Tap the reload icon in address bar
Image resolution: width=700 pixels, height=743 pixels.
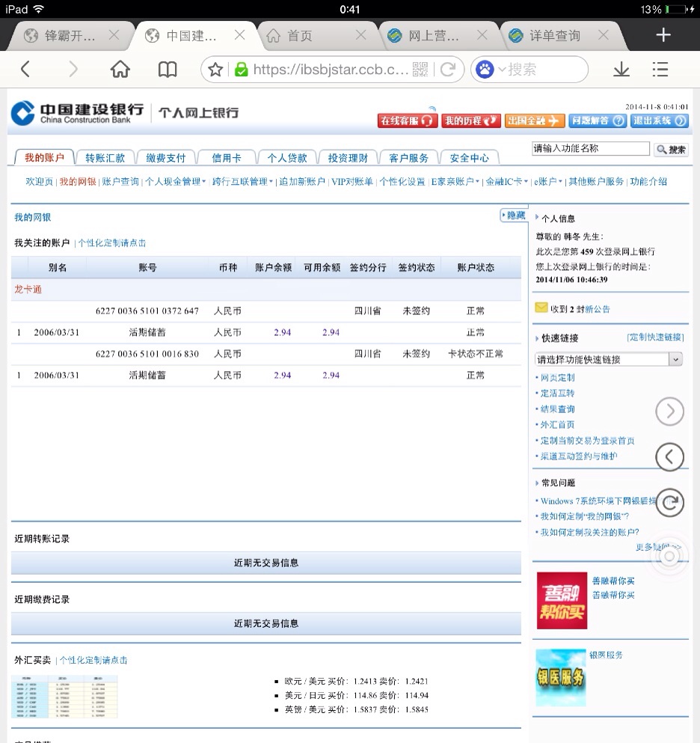[x=447, y=70]
